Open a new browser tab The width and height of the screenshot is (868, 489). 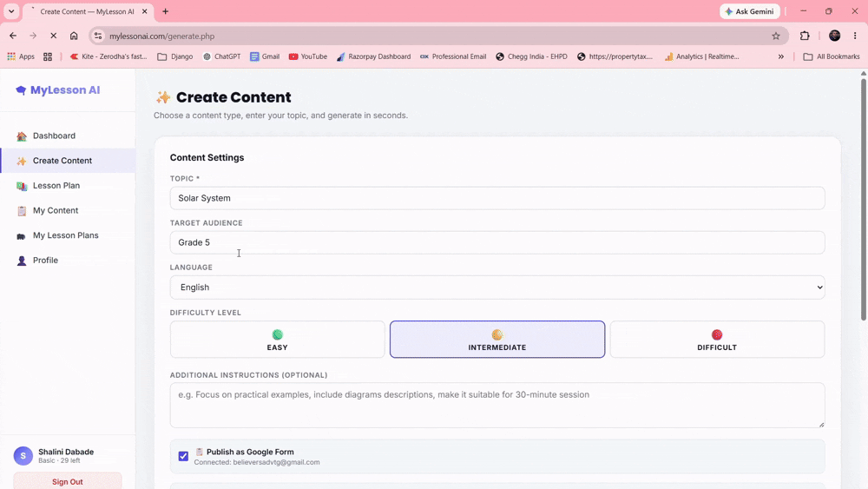pyautogui.click(x=165, y=11)
